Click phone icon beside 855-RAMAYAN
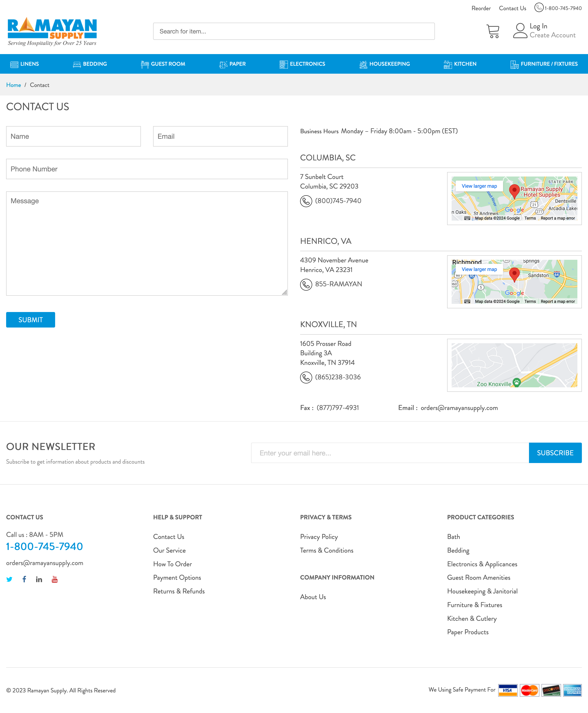 pos(306,284)
